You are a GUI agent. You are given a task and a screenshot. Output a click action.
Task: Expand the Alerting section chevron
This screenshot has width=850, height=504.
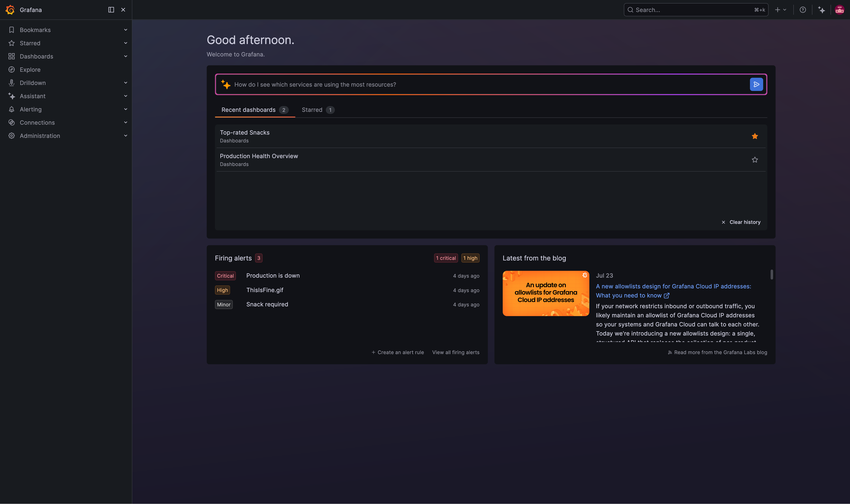(x=126, y=109)
